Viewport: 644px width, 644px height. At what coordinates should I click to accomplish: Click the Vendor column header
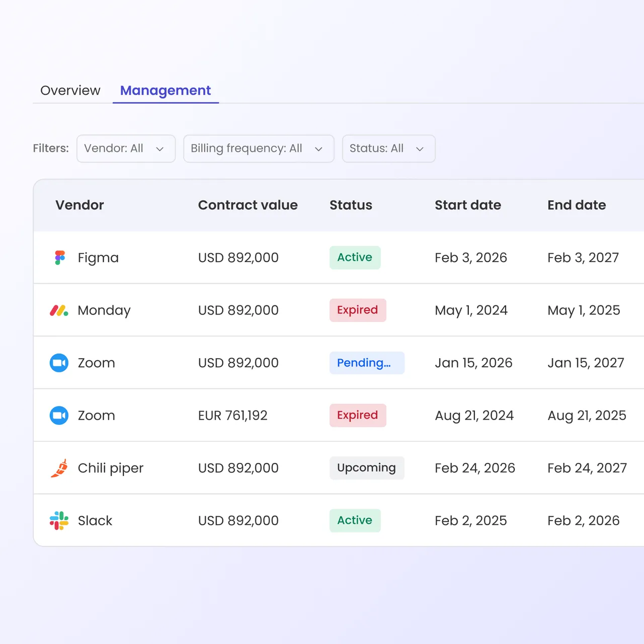tap(79, 205)
